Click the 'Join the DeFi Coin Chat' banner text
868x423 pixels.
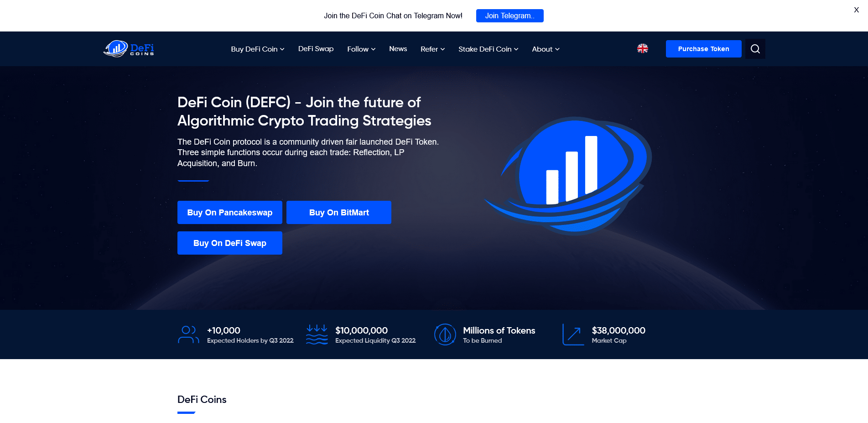point(393,16)
